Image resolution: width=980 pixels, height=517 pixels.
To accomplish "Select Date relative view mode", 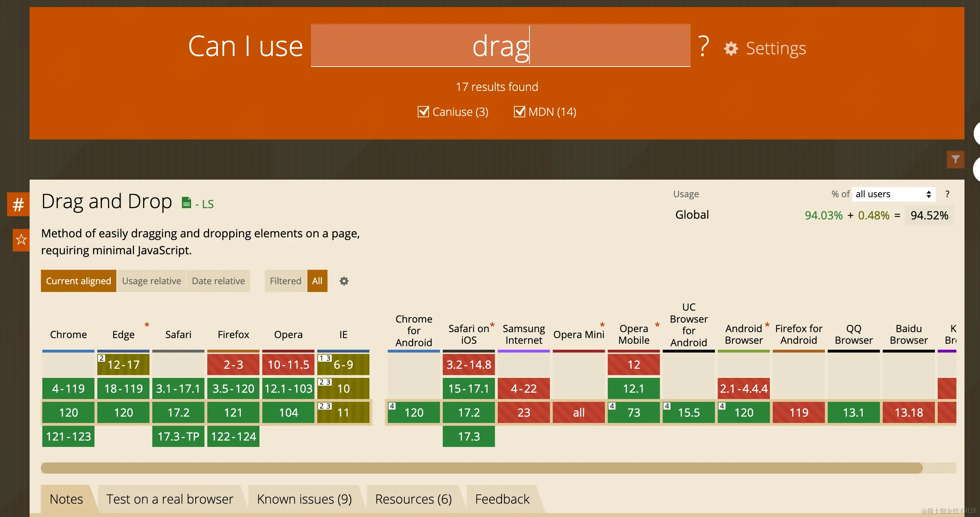I will (218, 281).
